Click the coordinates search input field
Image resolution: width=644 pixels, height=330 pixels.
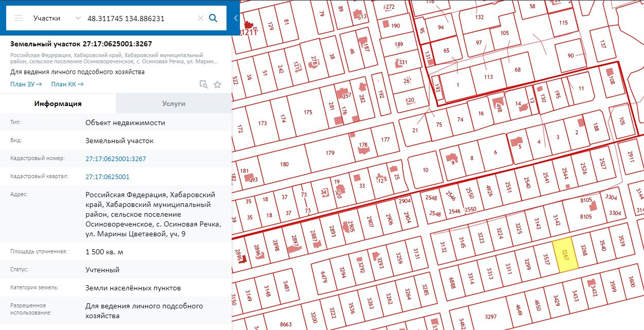[x=140, y=18]
